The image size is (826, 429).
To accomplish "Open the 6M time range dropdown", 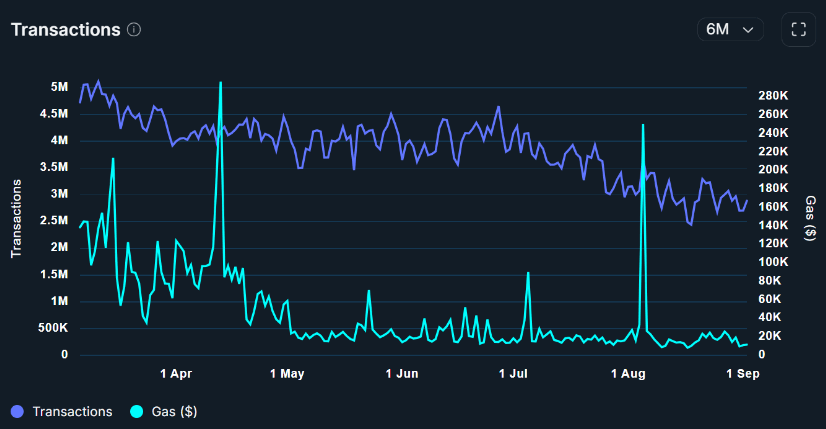I will point(730,29).
